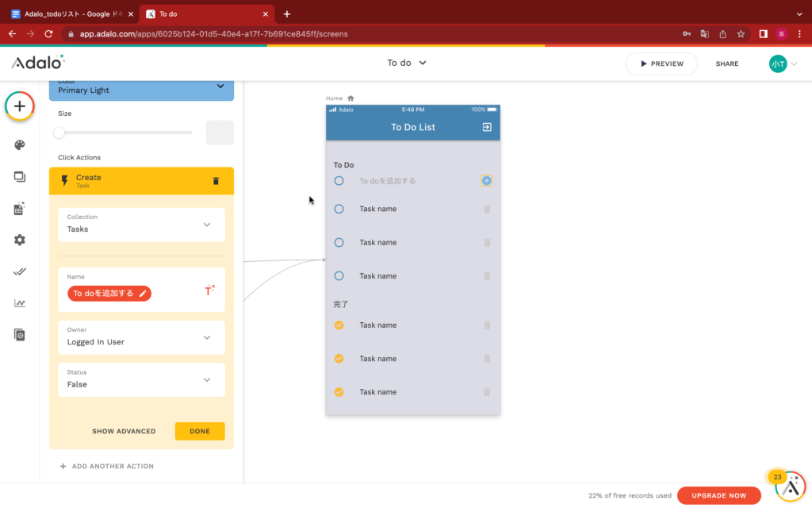Viewport: 812px width, 508px height.
Task: Switch to the Adalo_todo Google Docs tab
Action: (71, 13)
